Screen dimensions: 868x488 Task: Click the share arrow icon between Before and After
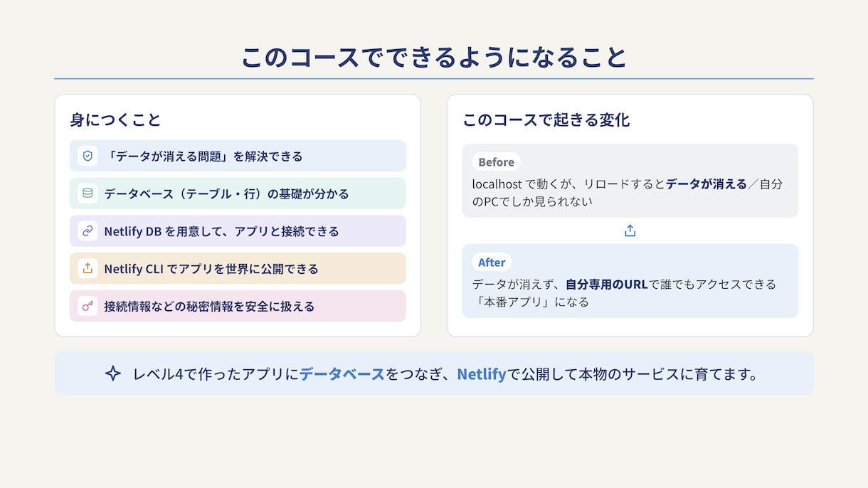pyautogui.click(x=630, y=230)
